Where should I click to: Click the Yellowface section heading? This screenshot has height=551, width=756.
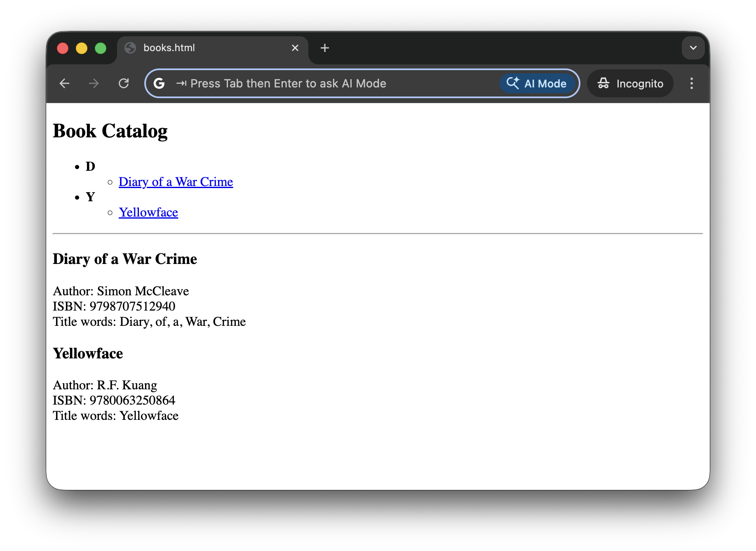pos(88,353)
